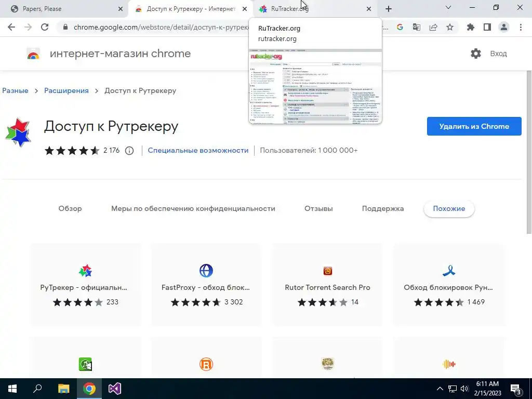Open File Explorer from taskbar
The width and height of the screenshot is (532, 399).
click(x=63, y=389)
